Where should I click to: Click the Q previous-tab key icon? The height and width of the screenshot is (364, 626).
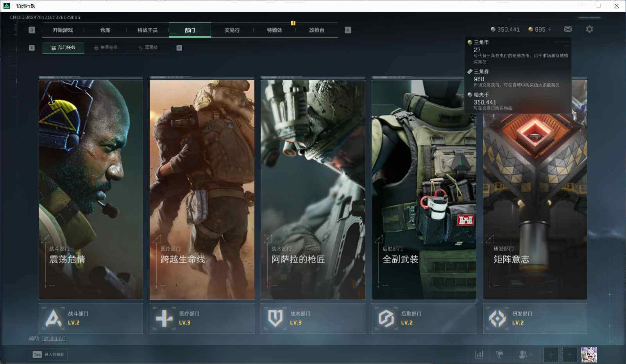(x=32, y=30)
